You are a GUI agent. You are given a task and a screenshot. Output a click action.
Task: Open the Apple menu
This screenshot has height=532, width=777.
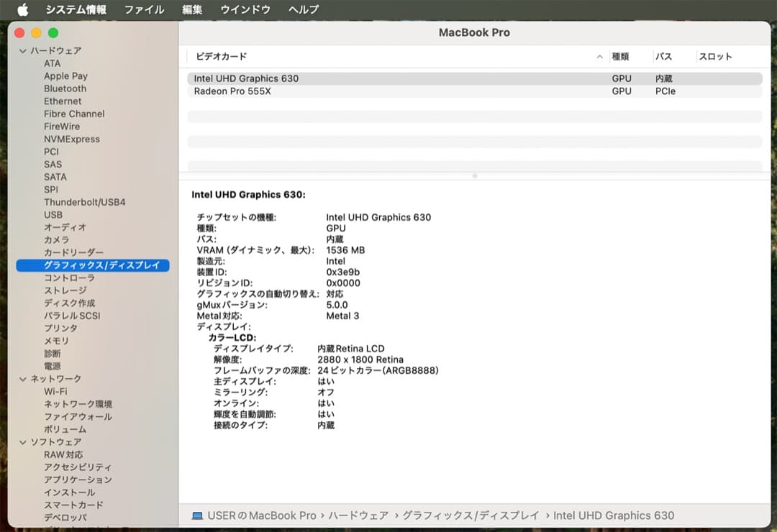pos(23,9)
